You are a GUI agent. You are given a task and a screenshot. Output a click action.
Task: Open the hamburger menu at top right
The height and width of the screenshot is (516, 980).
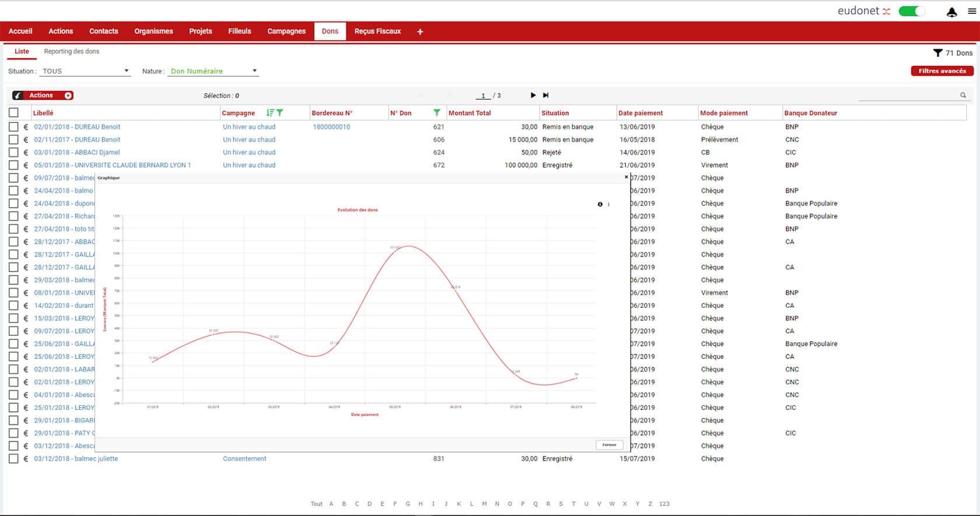(x=972, y=11)
